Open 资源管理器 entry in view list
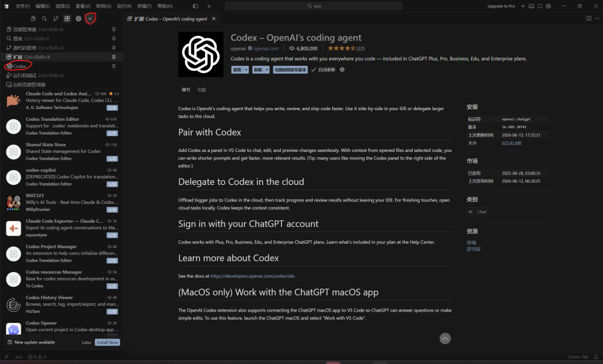 (61, 29)
